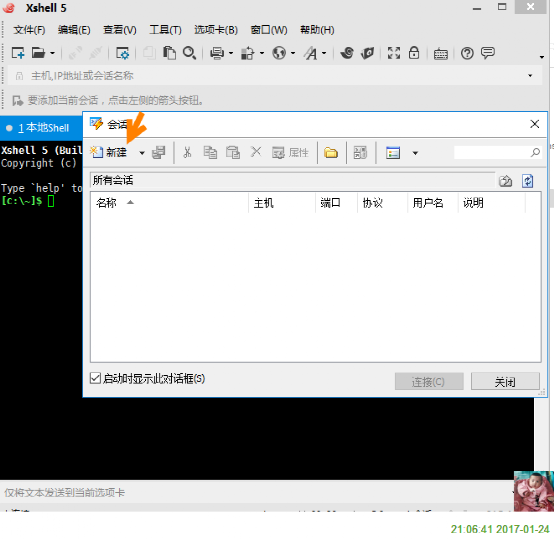Screen dimensions: 554x541
Task: Open the 工具(T) menu
Action: point(165,30)
